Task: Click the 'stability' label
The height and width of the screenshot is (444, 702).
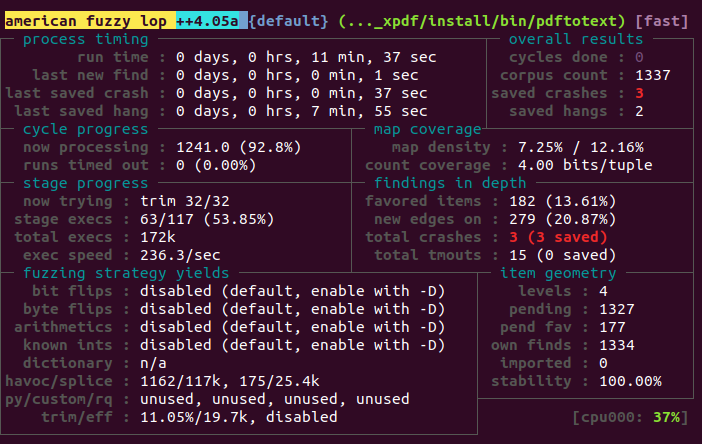Action: (x=531, y=381)
